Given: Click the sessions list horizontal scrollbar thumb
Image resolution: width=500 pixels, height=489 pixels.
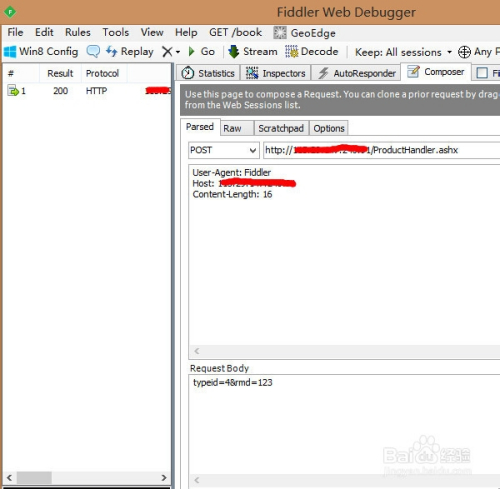Looking at the screenshot, I should pyautogui.click(x=34, y=478).
